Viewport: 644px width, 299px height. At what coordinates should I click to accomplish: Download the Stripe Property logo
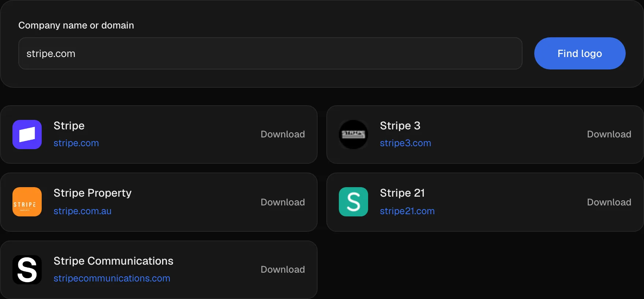tap(282, 202)
